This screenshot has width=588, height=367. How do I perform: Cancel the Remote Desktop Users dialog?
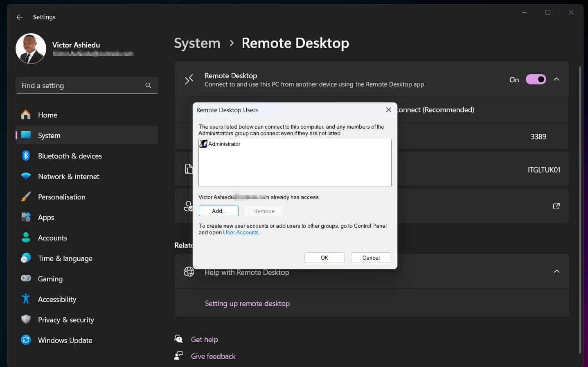pyautogui.click(x=371, y=258)
